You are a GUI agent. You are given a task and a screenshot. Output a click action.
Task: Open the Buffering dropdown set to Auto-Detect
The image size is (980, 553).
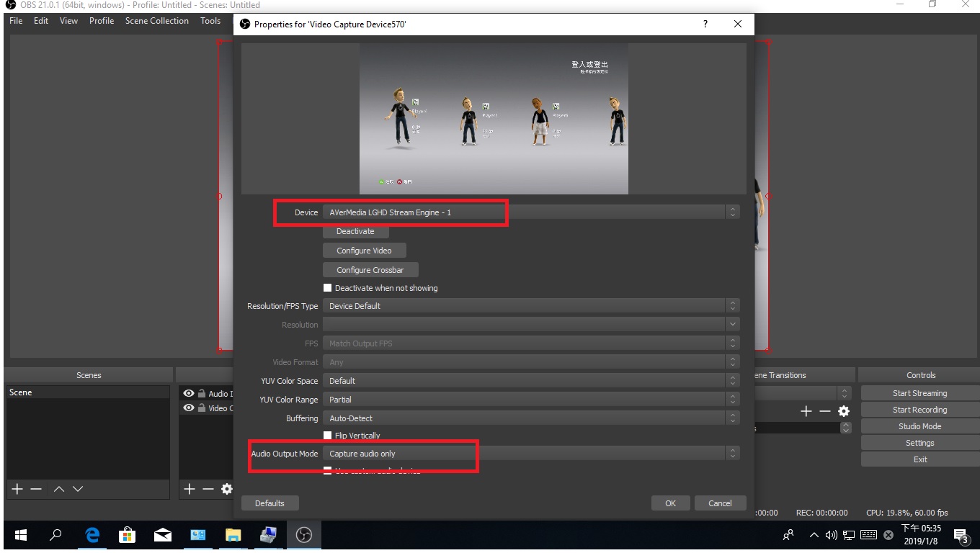pos(531,418)
